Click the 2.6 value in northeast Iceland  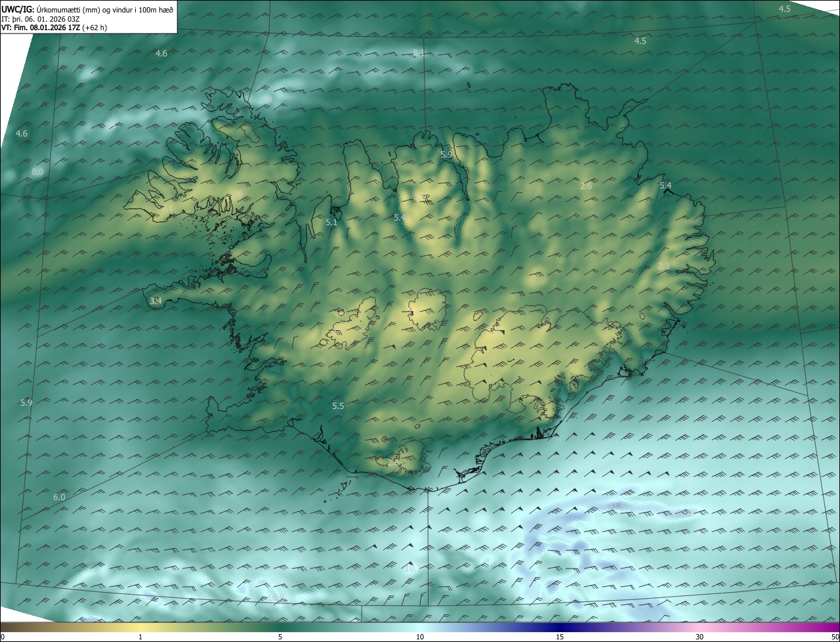click(586, 186)
